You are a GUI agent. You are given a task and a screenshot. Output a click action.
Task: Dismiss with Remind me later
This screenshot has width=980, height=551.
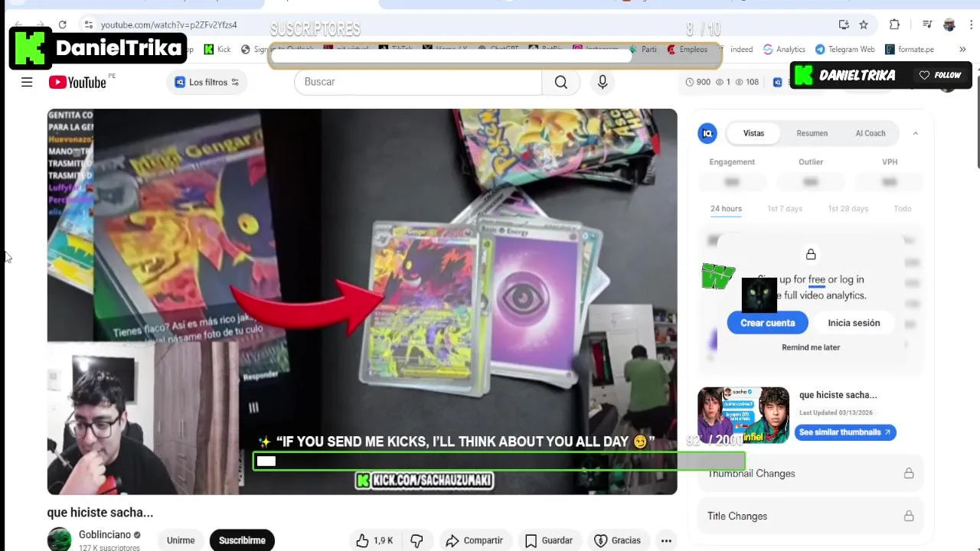point(811,347)
